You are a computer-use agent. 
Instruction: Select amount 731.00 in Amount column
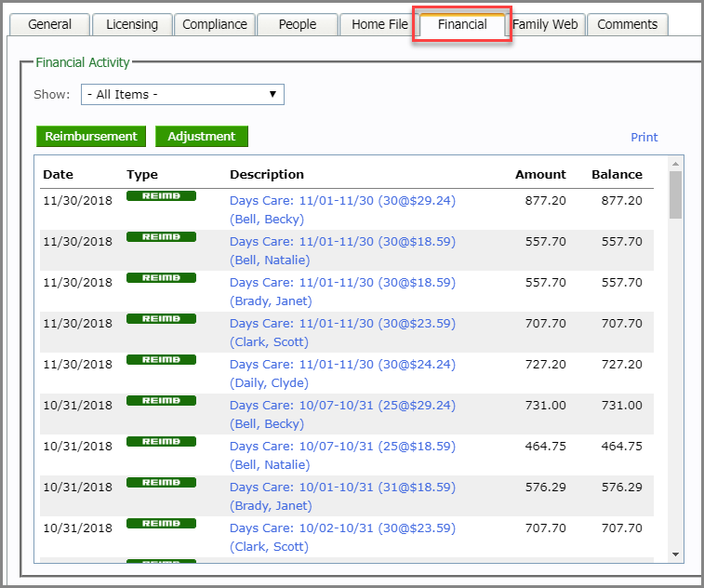pos(546,405)
